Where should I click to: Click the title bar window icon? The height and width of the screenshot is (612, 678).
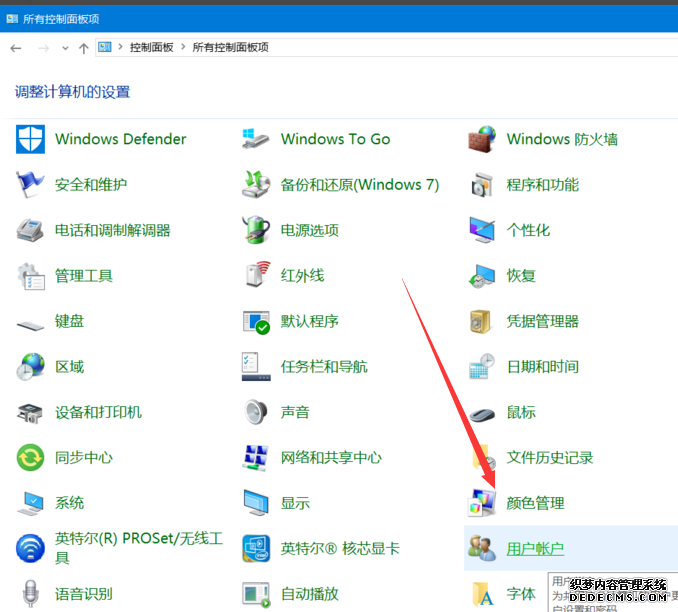click(12, 19)
